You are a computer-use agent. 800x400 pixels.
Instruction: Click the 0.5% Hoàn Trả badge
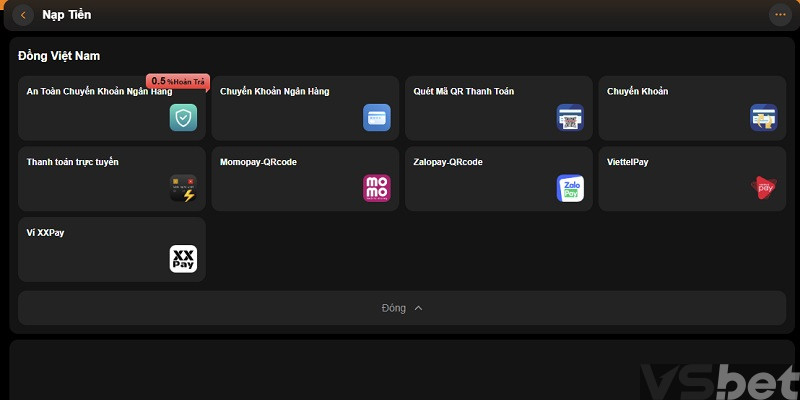(x=176, y=81)
